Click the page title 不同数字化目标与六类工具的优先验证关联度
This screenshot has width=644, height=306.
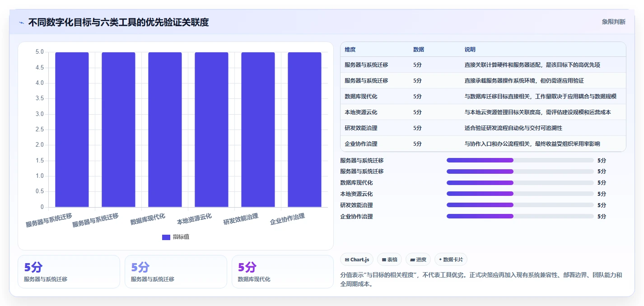pos(119,22)
